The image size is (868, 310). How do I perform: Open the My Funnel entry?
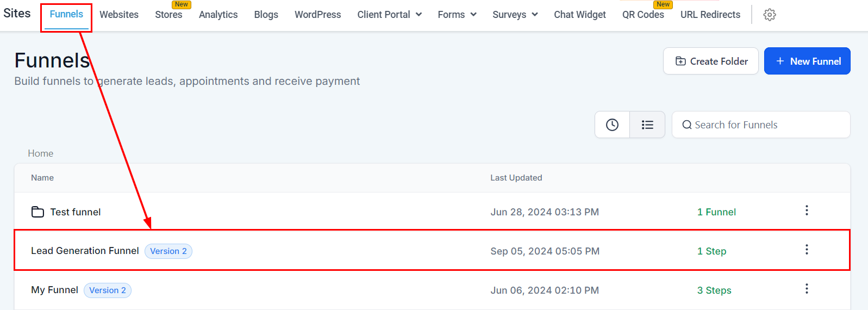(x=54, y=290)
